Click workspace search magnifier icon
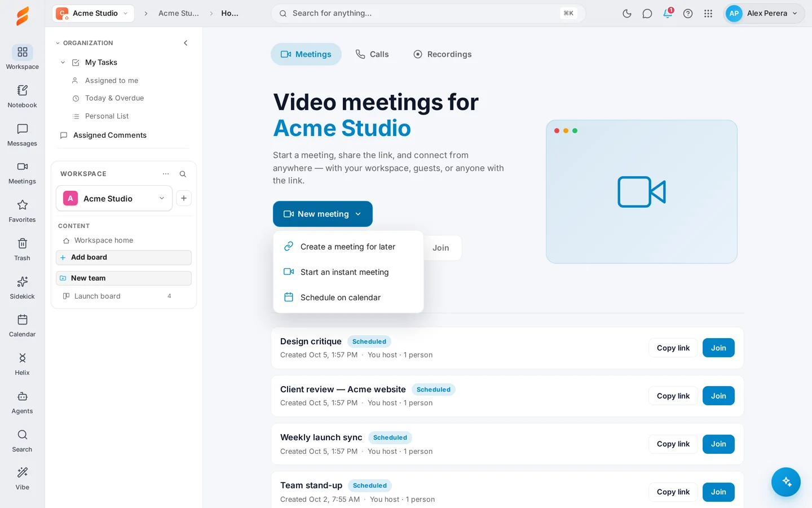Viewport: 812px width, 508px height. click(183, 174)
